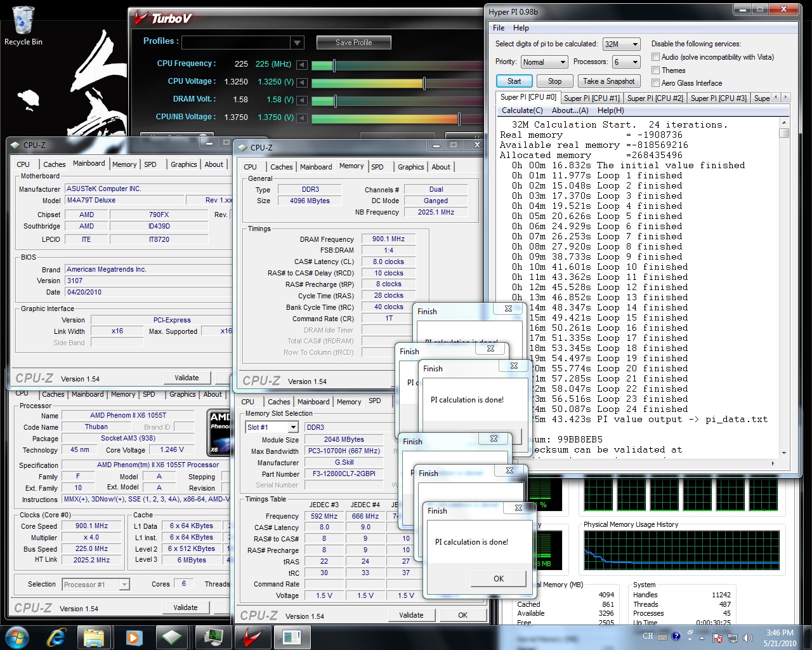Switch to TurboV taskbar icon

(253, 637)
